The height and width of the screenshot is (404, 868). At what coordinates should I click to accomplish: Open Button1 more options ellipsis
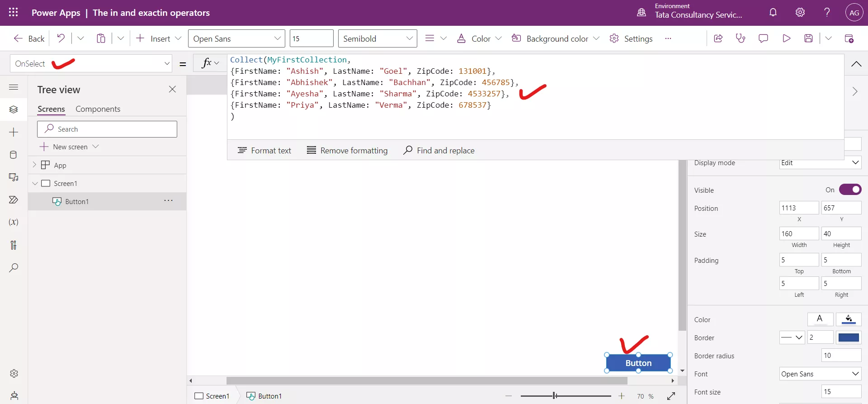point(168,201)
